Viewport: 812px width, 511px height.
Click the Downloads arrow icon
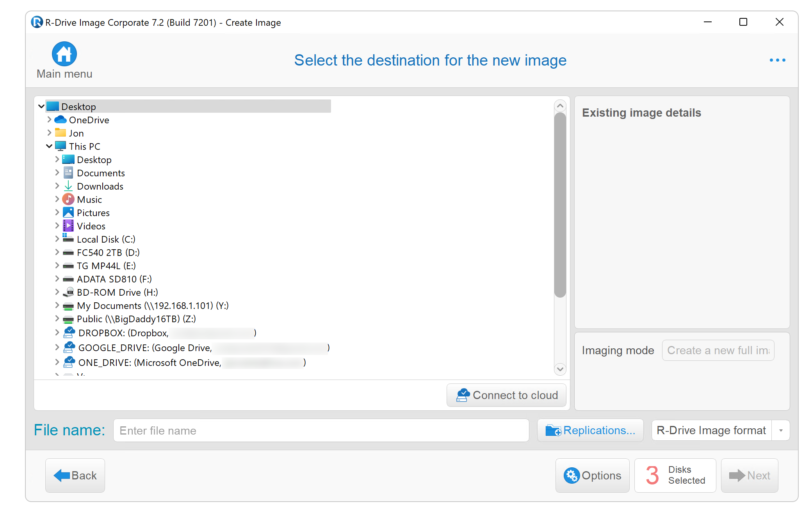coord(68,186)
